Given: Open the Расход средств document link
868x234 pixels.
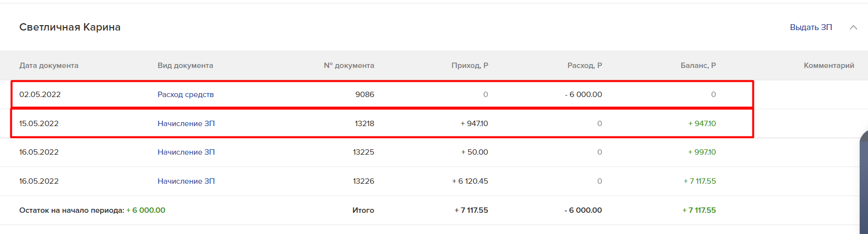Looking at the screenshot, I should click(x=185, y=95).
